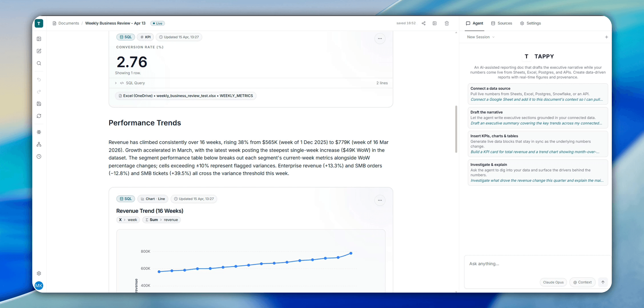Screen dimensions: 644x308
Task: Click the SQL tag on conversion rate block
Action: (126, 37)
